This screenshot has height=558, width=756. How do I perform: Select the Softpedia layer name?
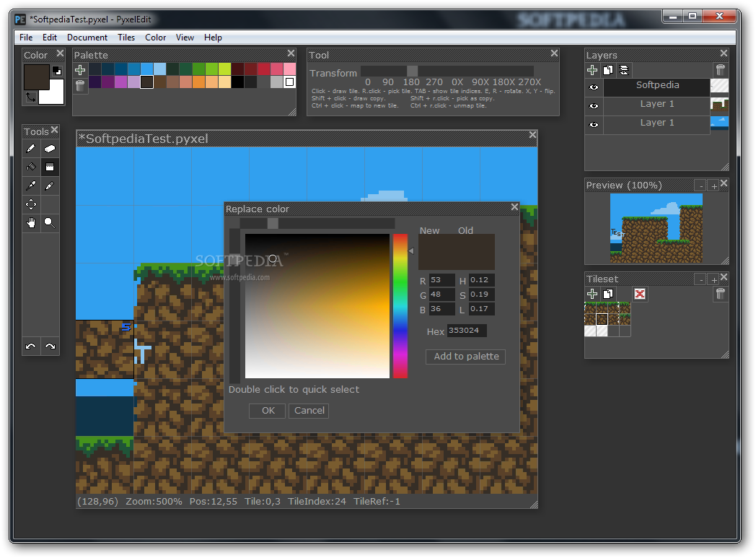tap(657, 85)
